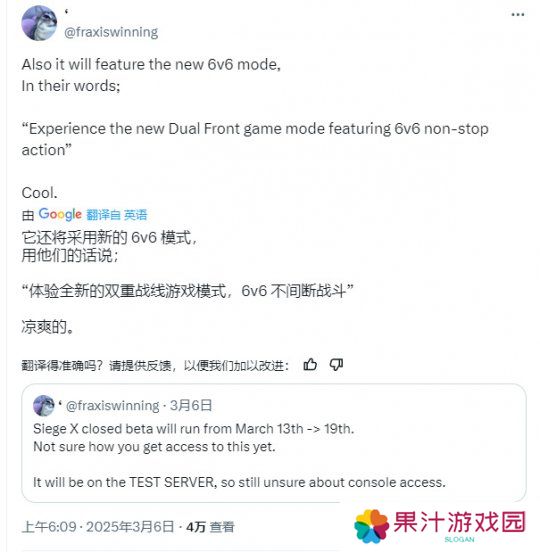The height and width of the screenshot is (552, 540).
Task: Click the translated 双重战线游戏模式 sentence
Action: pos(187,291)
